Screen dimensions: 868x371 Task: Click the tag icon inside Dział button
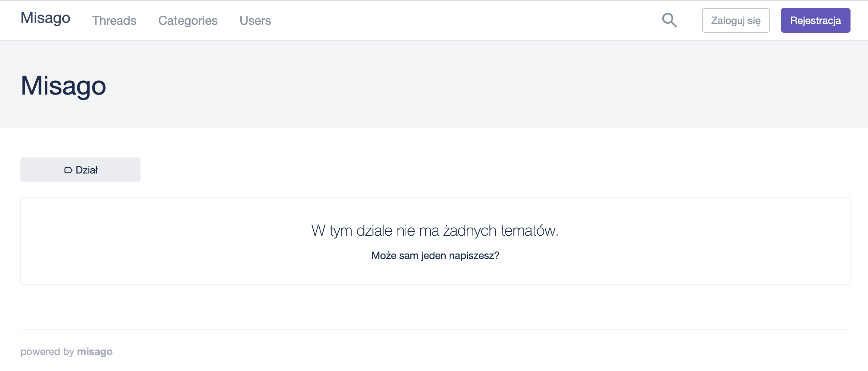[x=68, y=170]
